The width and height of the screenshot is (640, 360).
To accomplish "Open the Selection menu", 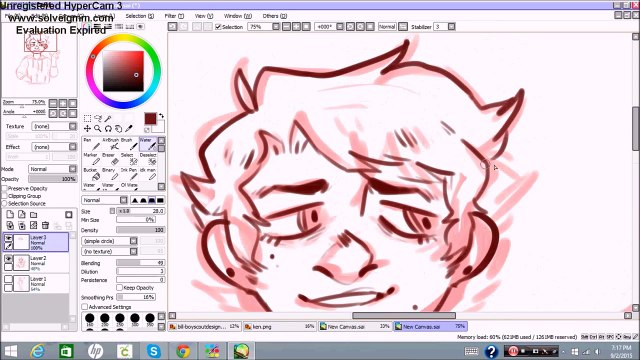I will click(140, 16).
